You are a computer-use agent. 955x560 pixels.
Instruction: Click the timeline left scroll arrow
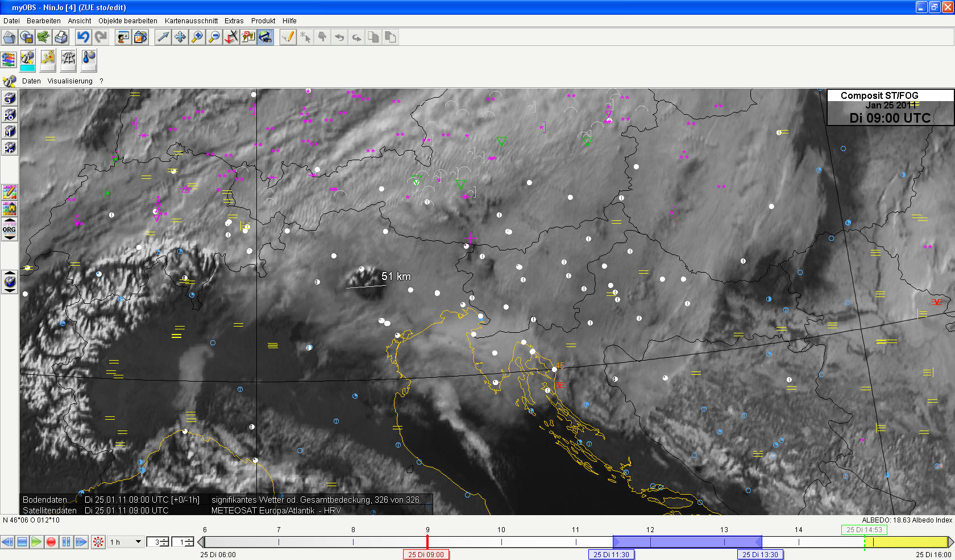(x=200, y=542)
